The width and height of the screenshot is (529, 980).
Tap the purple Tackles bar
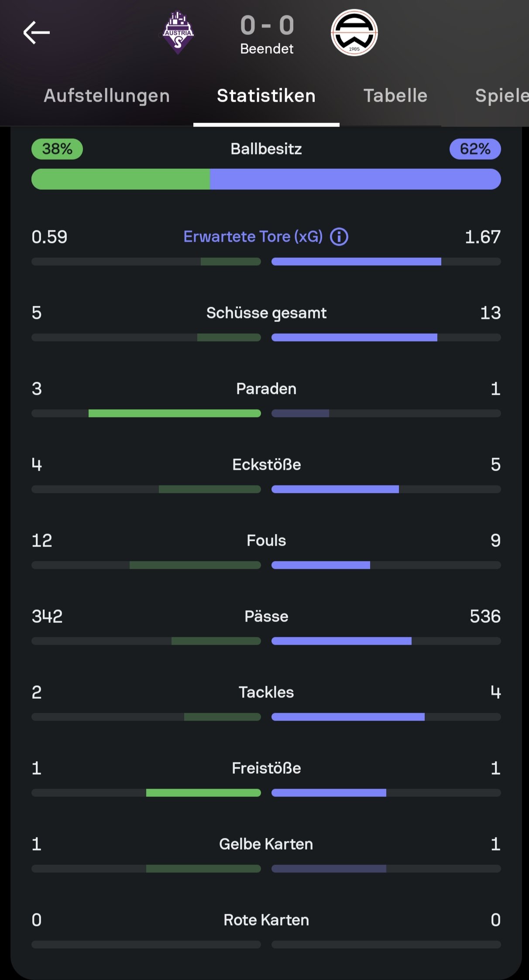pos(348,717)
